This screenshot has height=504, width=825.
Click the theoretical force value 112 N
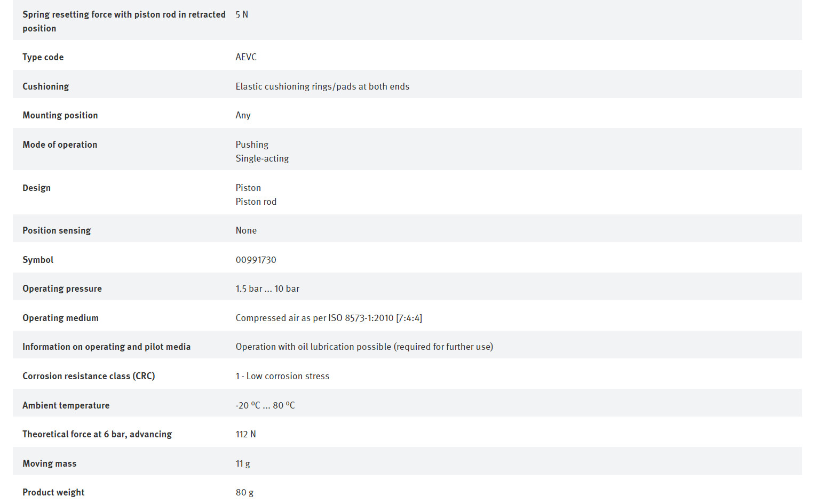click(246, 434)
